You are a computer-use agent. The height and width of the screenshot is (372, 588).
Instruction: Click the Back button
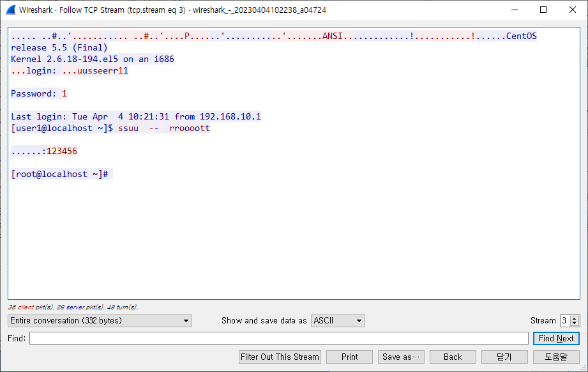pos(453,357)
